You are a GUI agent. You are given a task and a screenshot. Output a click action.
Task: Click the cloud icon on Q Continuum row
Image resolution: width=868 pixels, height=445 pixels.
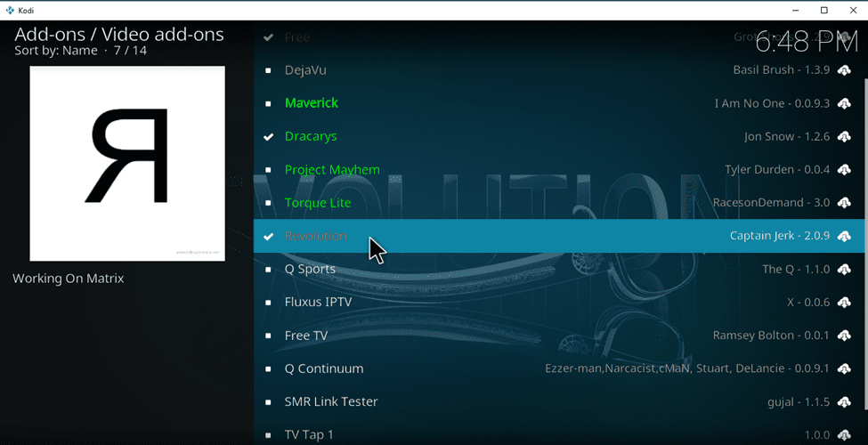(x=844, y=369)
